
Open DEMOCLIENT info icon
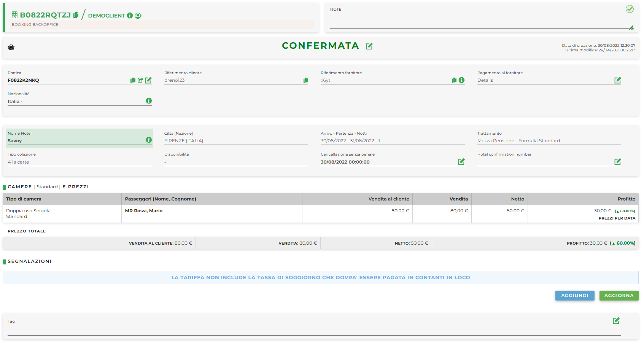pos(130,16)
